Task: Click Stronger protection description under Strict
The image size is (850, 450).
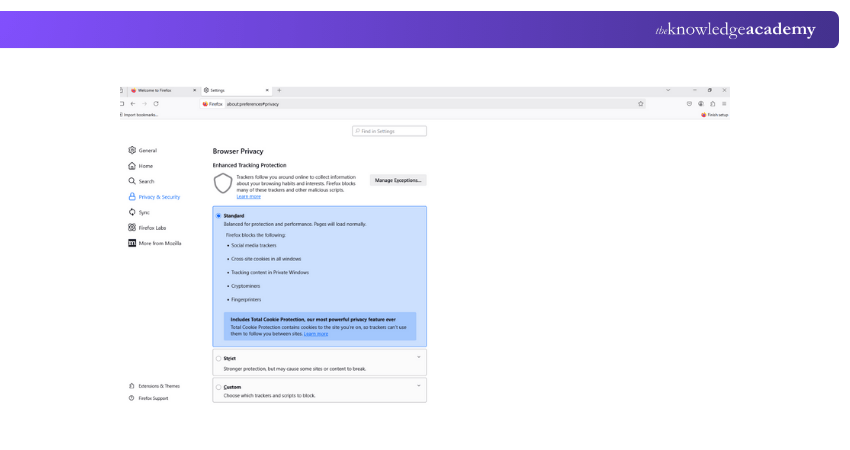Action: point(295,369)
